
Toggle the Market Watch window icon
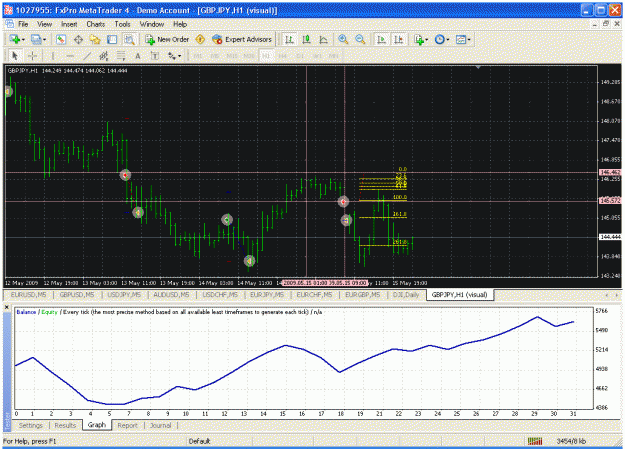pos(61,39)
